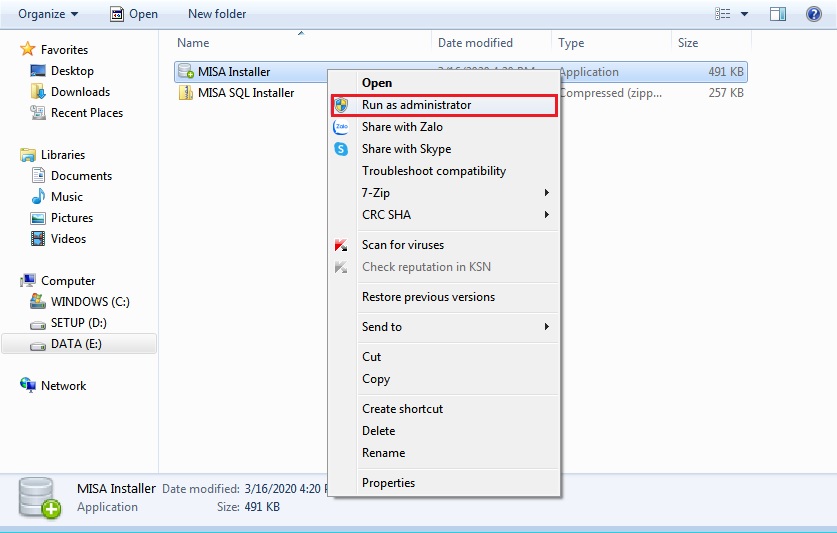Click the Zalo icon in context menu
The height and width of the screenshot is (533, 837).
point(341,127)
